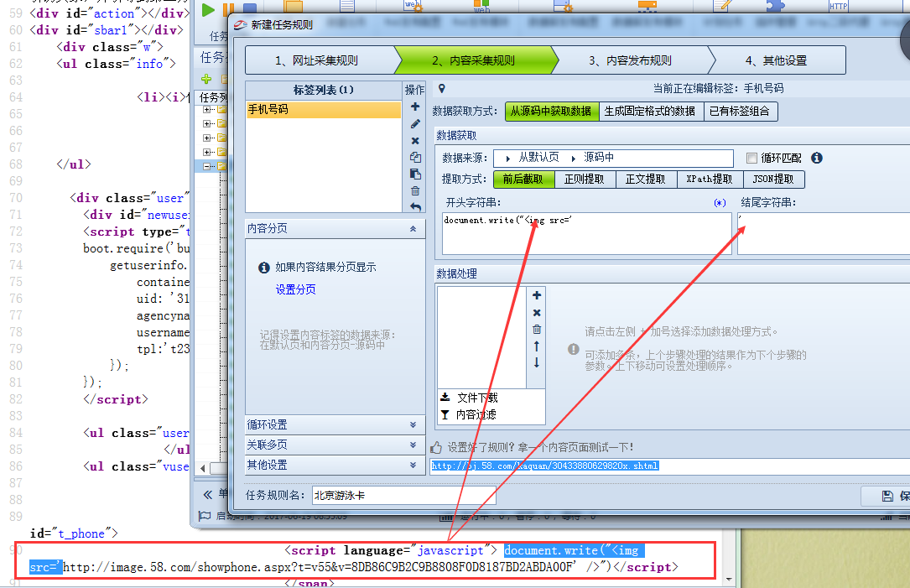
Task: Click the info icon beside 如果内容结果分页显示
Action: point(264,268)
